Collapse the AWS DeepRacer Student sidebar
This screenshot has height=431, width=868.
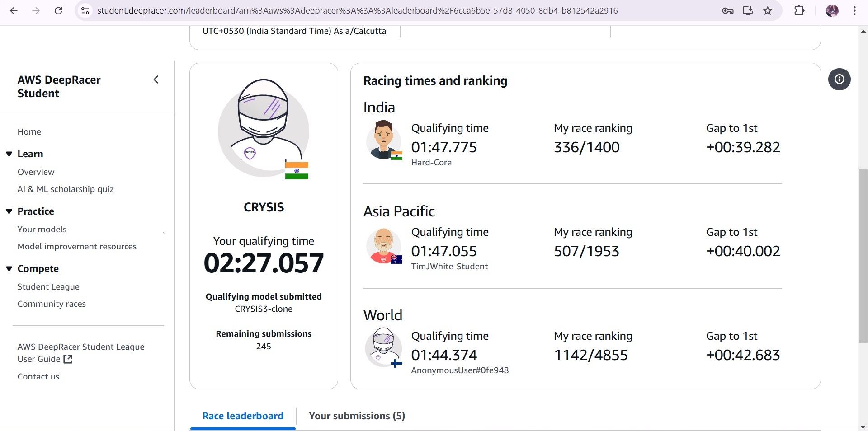[x=156, y=80]
